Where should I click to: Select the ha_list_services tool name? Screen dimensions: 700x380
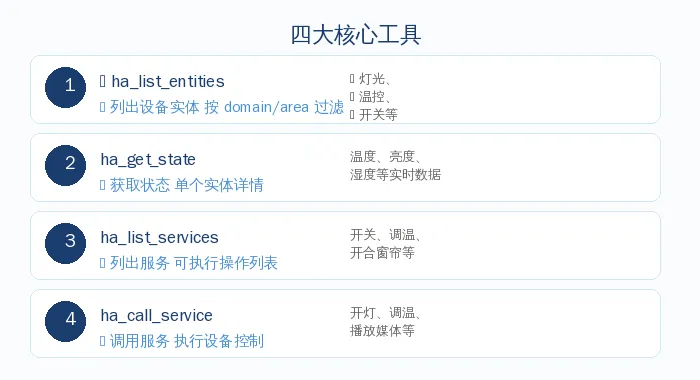coord(159,238)
